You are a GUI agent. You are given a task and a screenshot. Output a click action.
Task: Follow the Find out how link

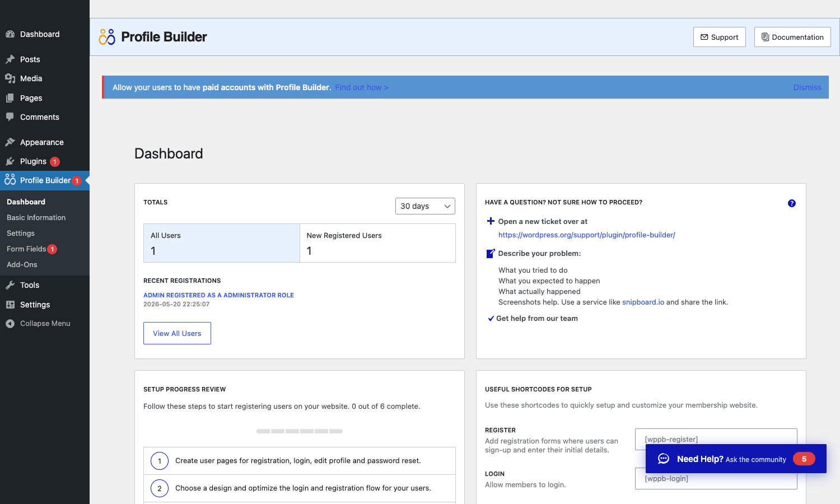[x=362, y=87]
